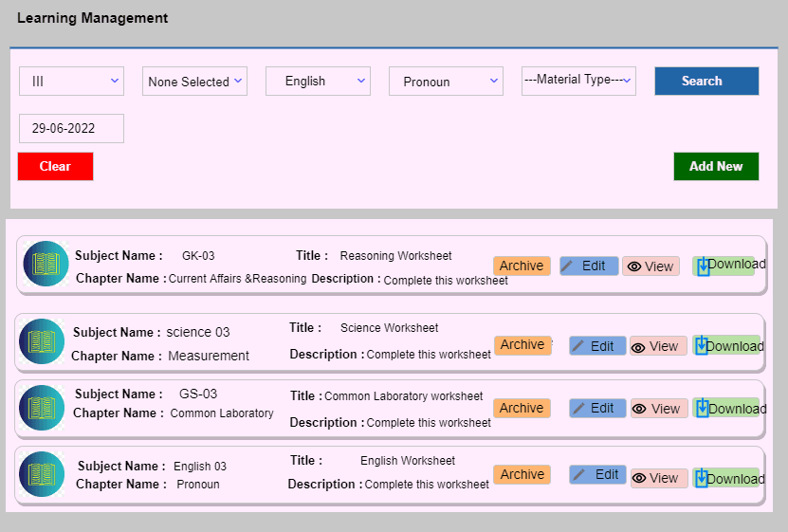The width and height of the screenshot is (788, 532).
Task: Click the chapter name Measurement
Action: click(208, 356)
